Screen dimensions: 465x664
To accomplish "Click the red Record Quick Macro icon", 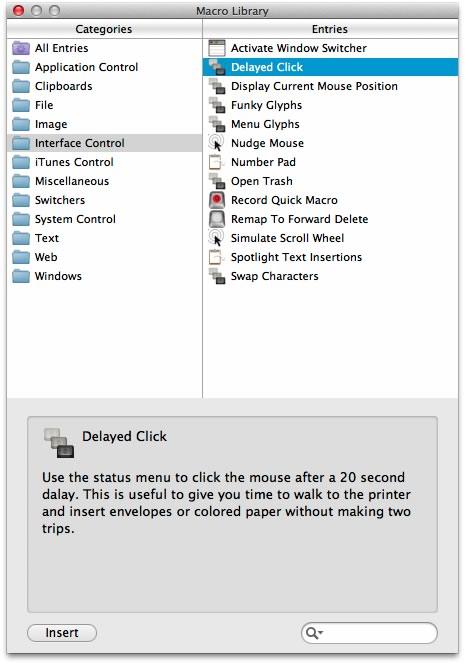I will [217, 200].
